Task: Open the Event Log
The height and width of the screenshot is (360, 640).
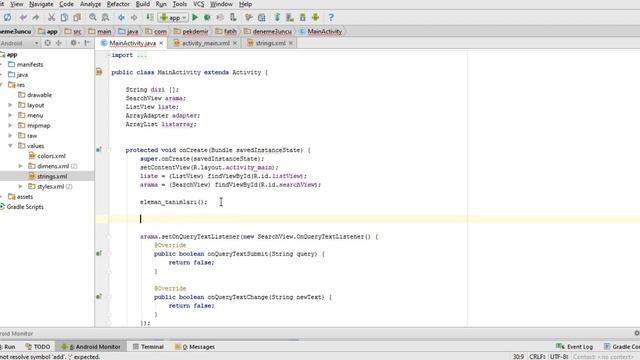Action: coord(574,347)
